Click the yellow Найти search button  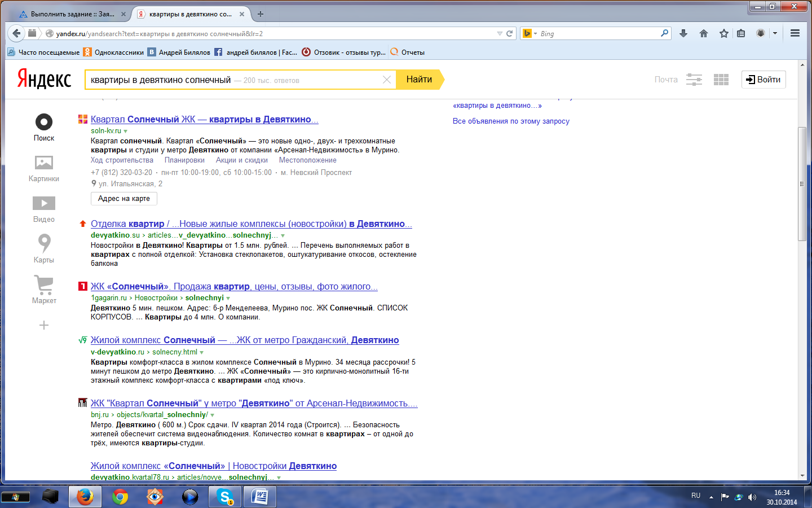click(x=420, y=80)
